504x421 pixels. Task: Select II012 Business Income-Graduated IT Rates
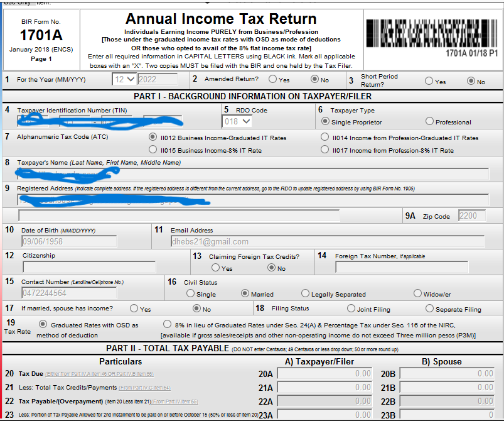153,137
